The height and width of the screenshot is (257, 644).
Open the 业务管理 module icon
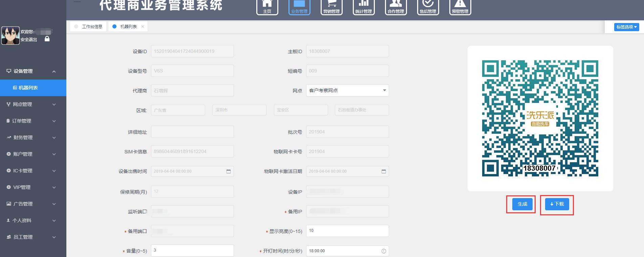point(299,7)
